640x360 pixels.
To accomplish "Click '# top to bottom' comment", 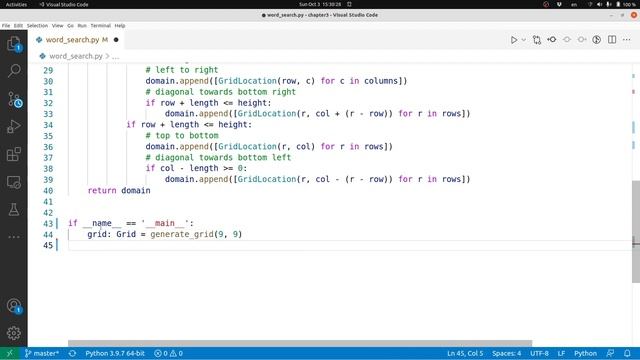I will [x=182, y=136].
